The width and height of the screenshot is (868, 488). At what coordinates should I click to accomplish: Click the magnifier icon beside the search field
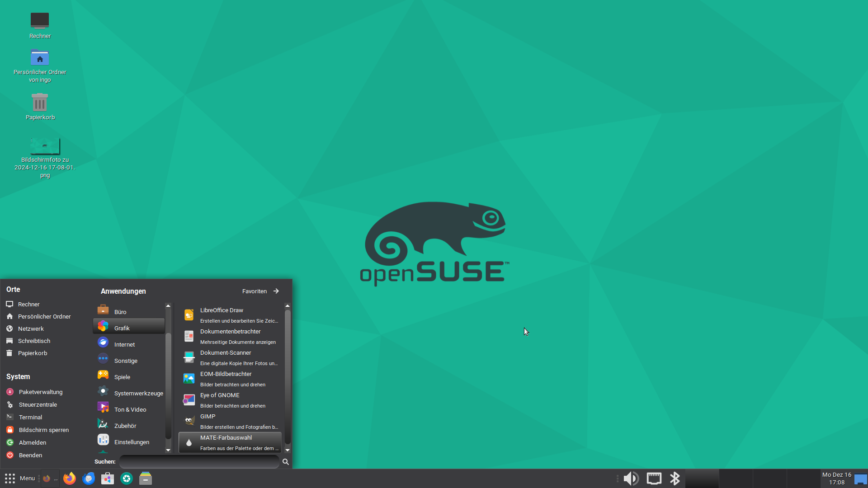[x=286, y=462]
